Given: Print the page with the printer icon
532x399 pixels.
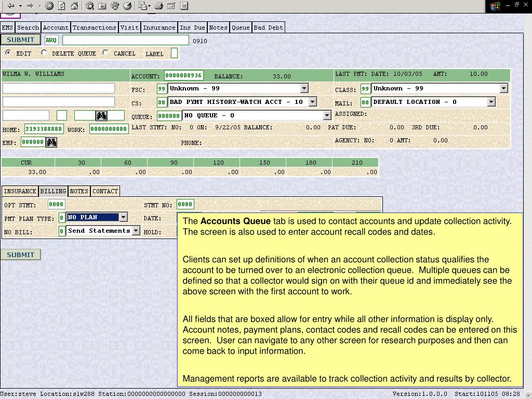Looking at the screenshot, I should [x=159, y=6].
